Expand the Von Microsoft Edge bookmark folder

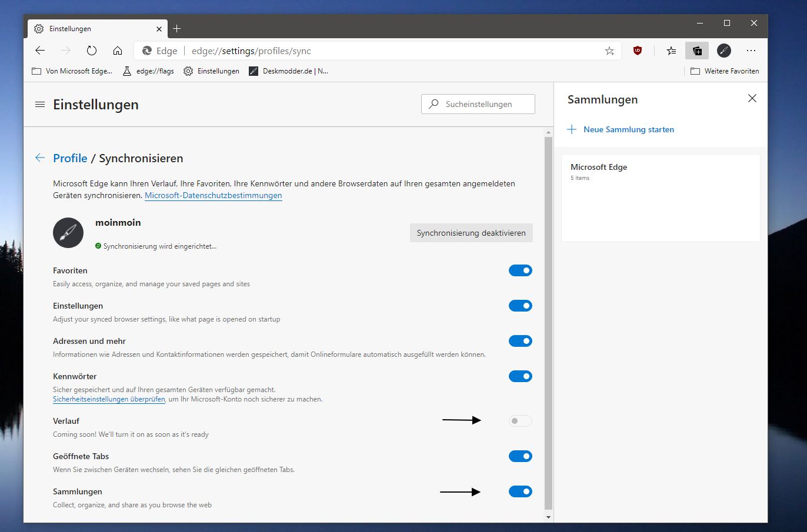(x=72, y=71)
